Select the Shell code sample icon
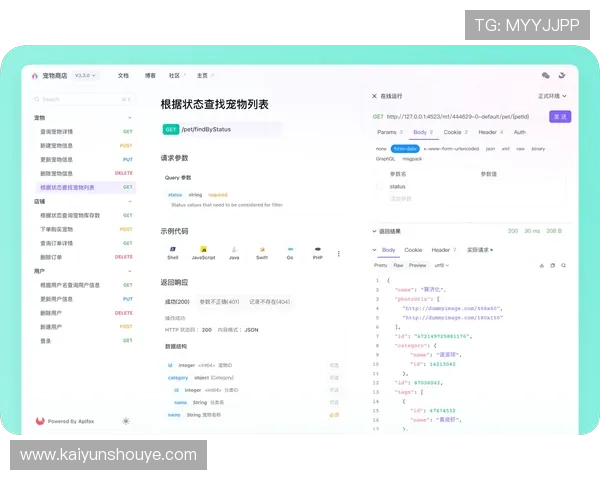Image resolution: width=600 pixels, height=480 pixels. point(173,249)
